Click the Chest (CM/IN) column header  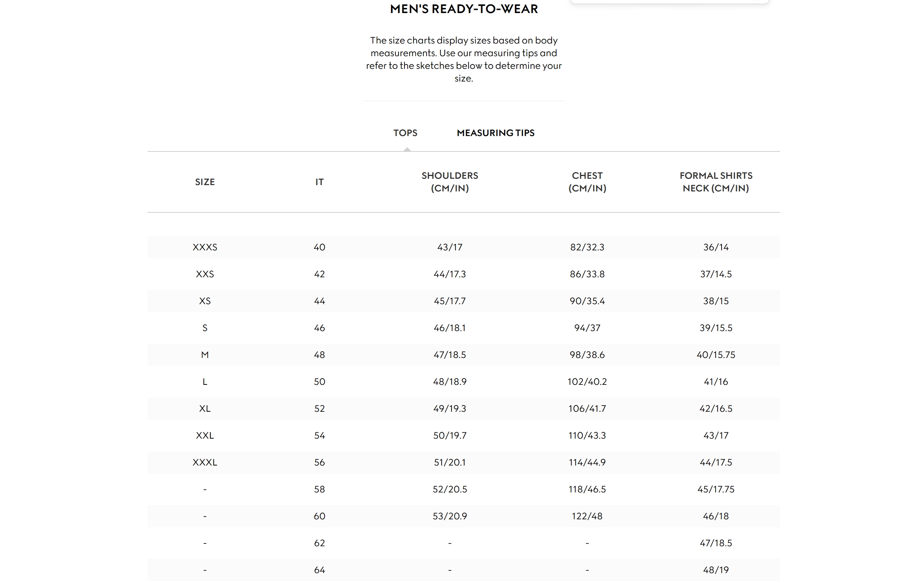pyautogui.click(x=587, y=182)
